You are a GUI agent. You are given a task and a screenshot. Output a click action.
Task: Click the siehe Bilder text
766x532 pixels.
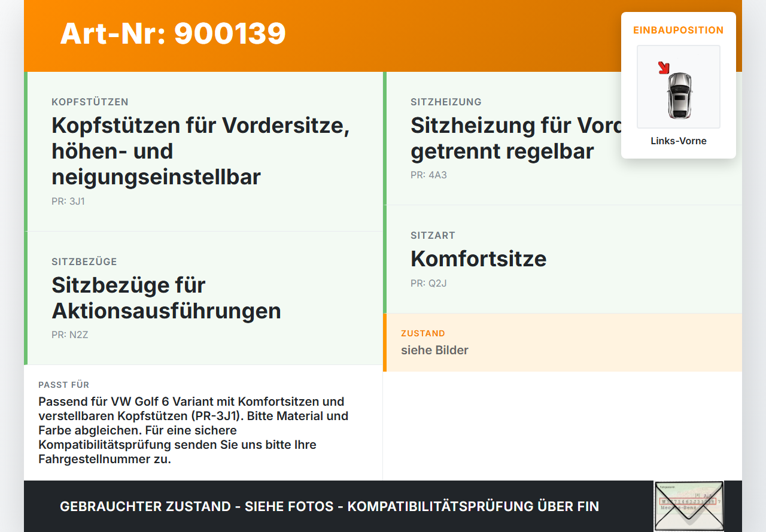click(x=434, y=351)
